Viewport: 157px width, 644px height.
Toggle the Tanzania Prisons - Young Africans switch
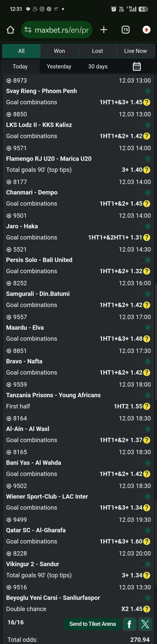pos(145,395)
